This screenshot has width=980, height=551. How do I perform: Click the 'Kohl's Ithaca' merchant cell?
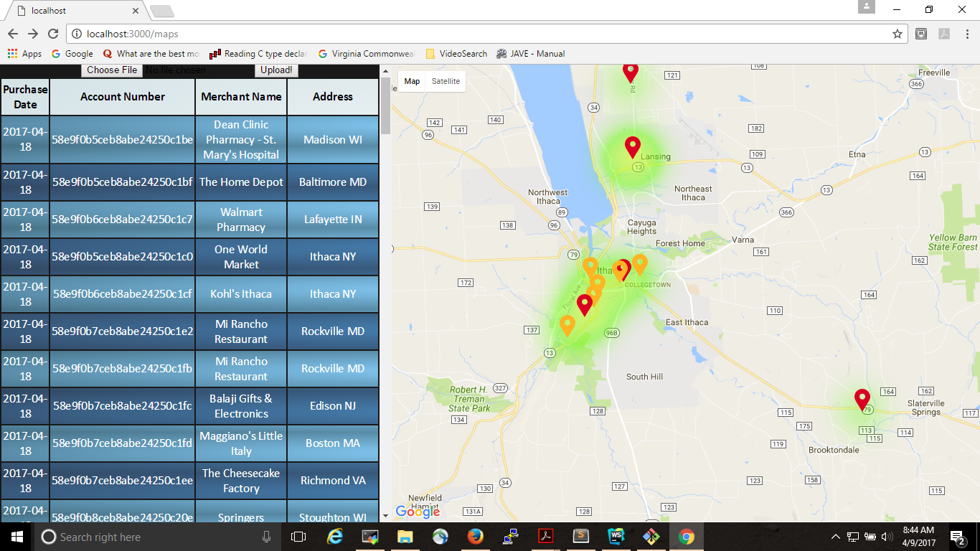(241, 294)
